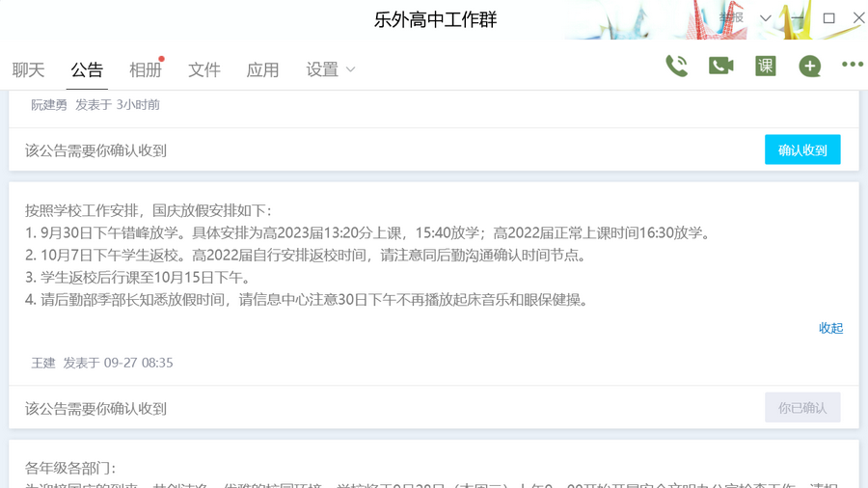
Task: Click the 举报 report link in title bar
Action: [x=732, y=18]
